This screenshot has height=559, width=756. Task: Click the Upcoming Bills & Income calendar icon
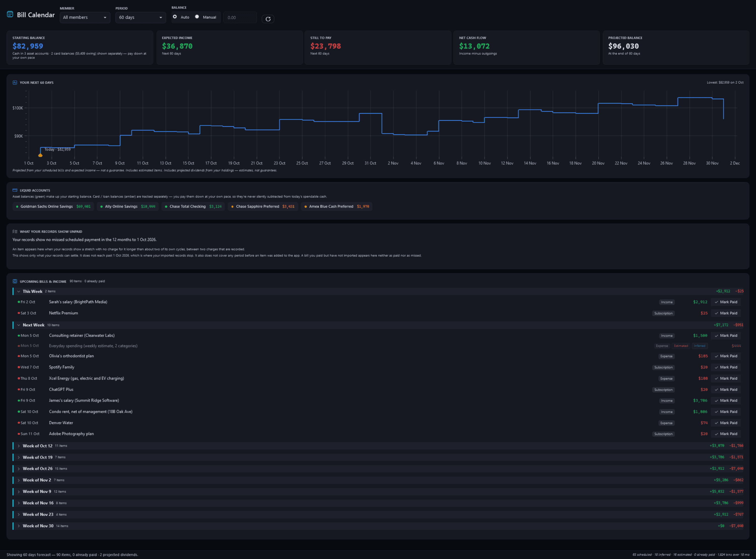[x=15, y=282]
